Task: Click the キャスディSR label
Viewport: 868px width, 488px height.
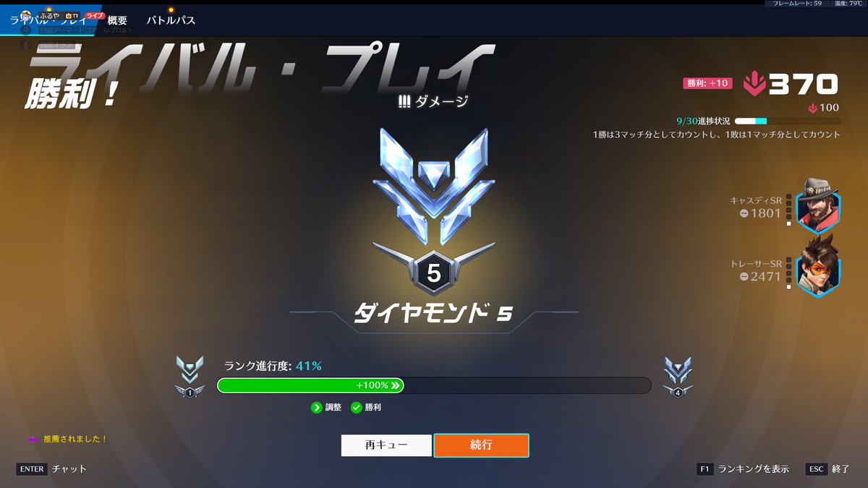Action: pos(757,200)
